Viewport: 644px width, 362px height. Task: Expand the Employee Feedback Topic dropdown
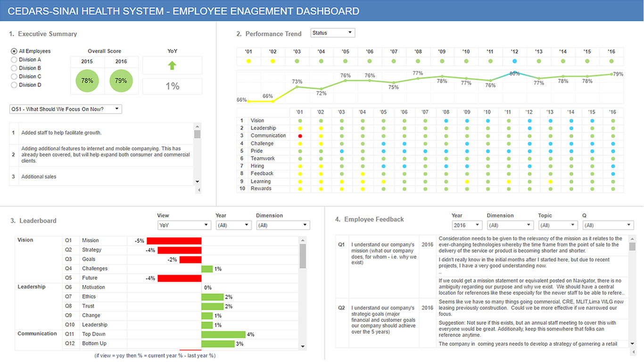coord(558,225)
